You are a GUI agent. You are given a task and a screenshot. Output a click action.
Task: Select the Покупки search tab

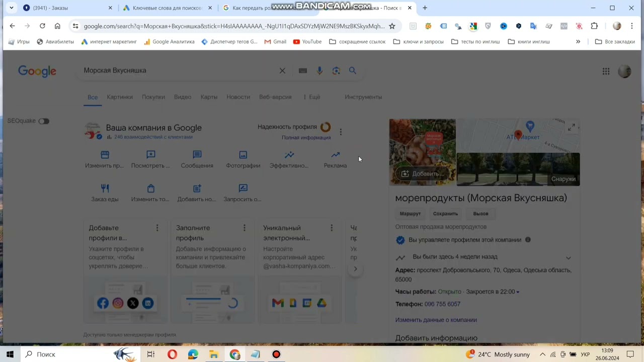tap(153, 97)
